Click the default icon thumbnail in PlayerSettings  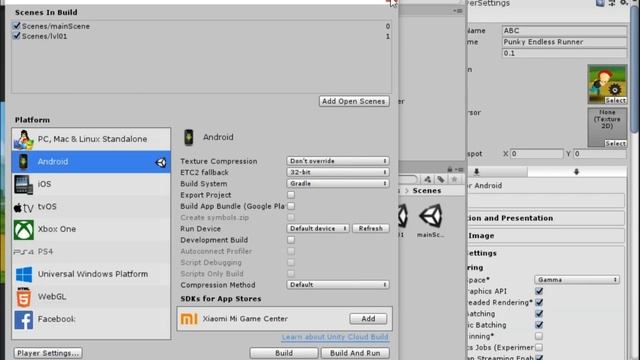pyautogui.click(x=607, y=84)
